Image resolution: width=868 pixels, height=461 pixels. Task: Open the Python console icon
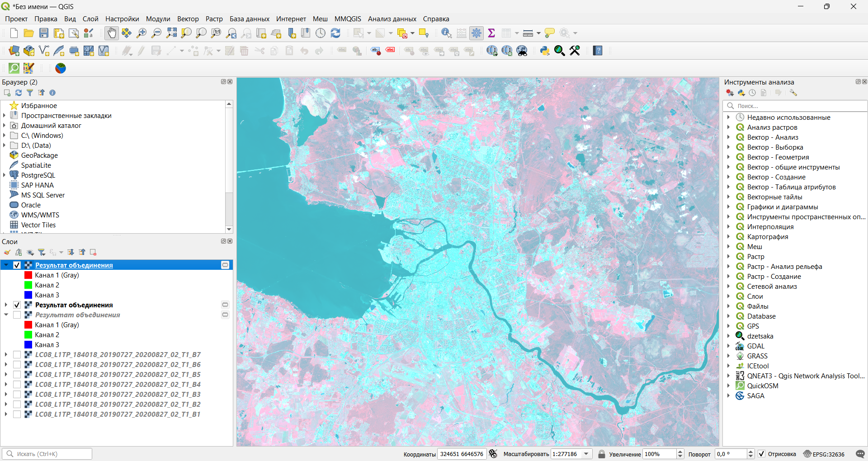click(x=545, y=51)
